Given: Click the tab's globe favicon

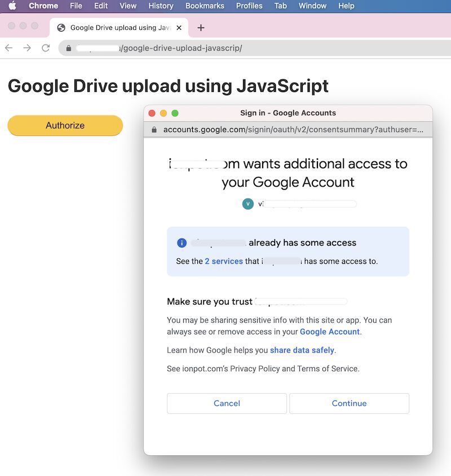Looking at the screenshot, I should (61, 28).
